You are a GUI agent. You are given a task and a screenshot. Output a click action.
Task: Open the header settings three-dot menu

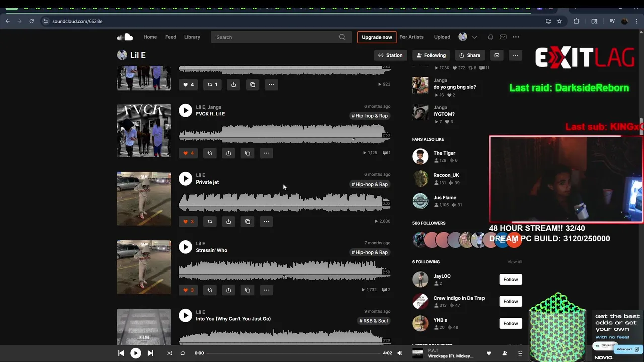516,37
